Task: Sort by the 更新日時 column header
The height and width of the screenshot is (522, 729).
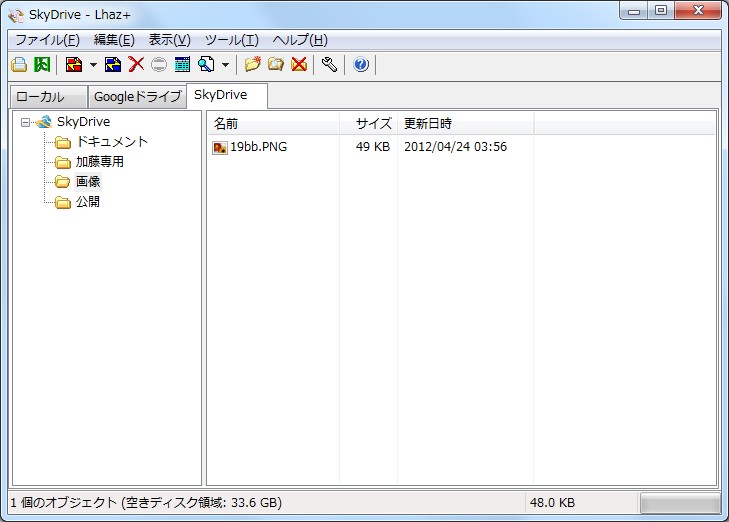Action: [465, 124]
